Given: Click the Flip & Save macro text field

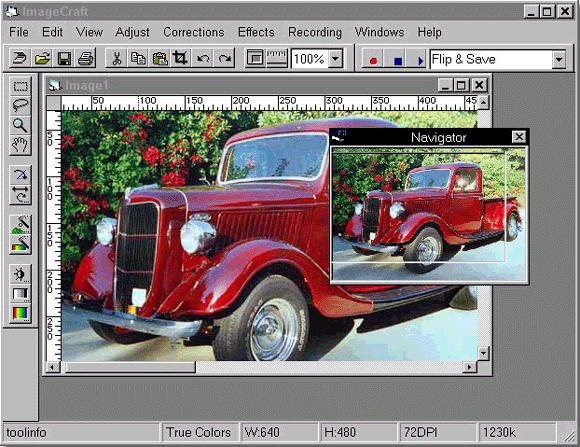Looking at the screenshot, I should tap(491, 59).
